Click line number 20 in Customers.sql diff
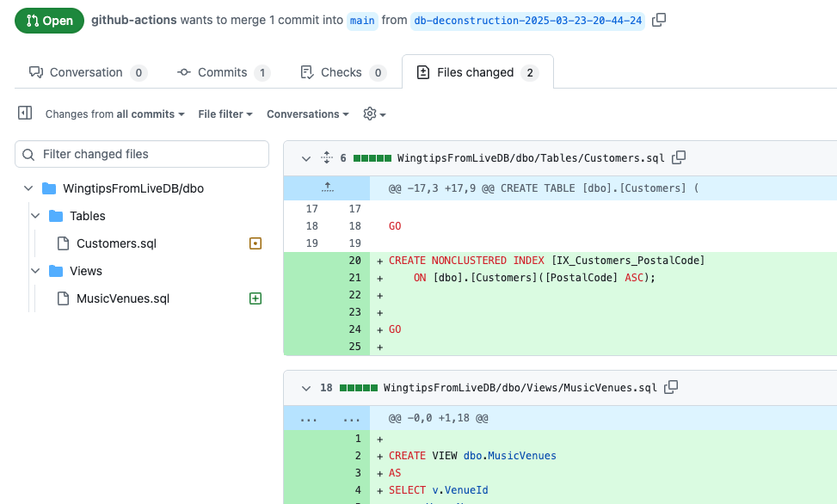Viewport: 837px width, 504px height. [x=355, y=261]
